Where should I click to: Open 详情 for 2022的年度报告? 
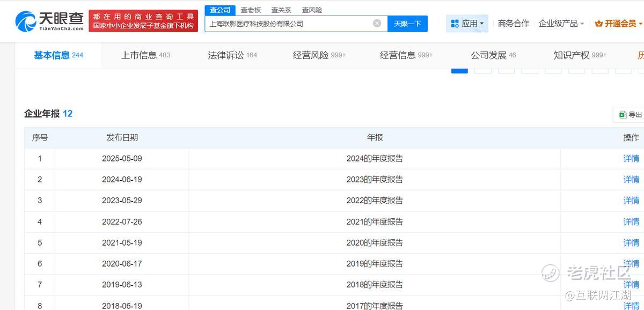pyautogui.click(x=631, y=200)
